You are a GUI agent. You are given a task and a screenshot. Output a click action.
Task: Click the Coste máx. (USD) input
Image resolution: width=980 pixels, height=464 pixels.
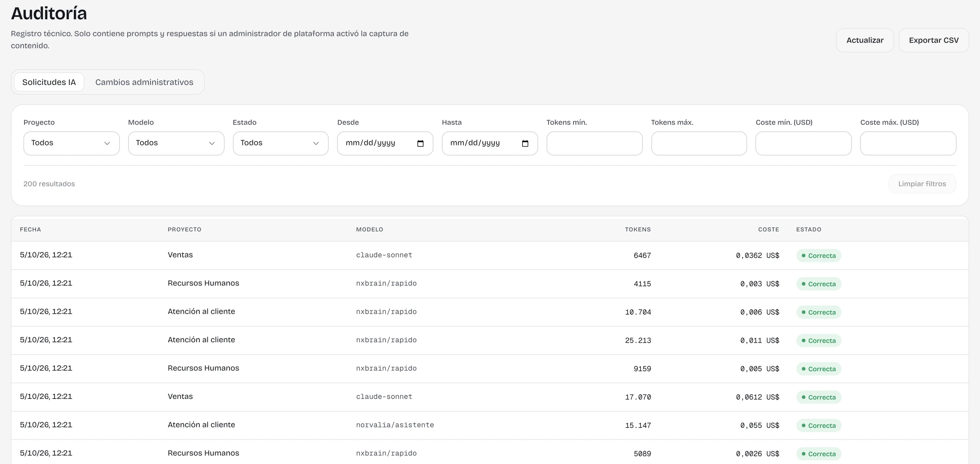[x=908, y=143]
